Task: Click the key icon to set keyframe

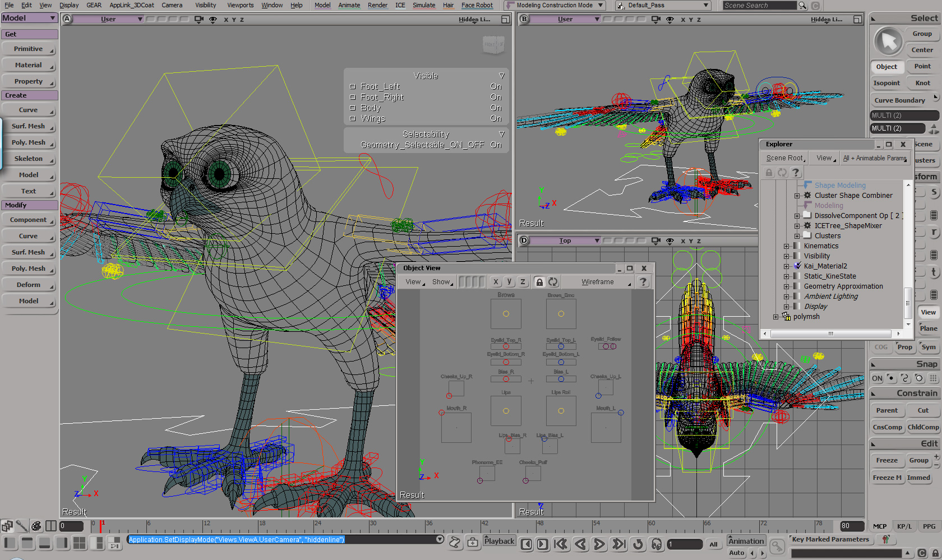Action: click(x=777, y=546)
